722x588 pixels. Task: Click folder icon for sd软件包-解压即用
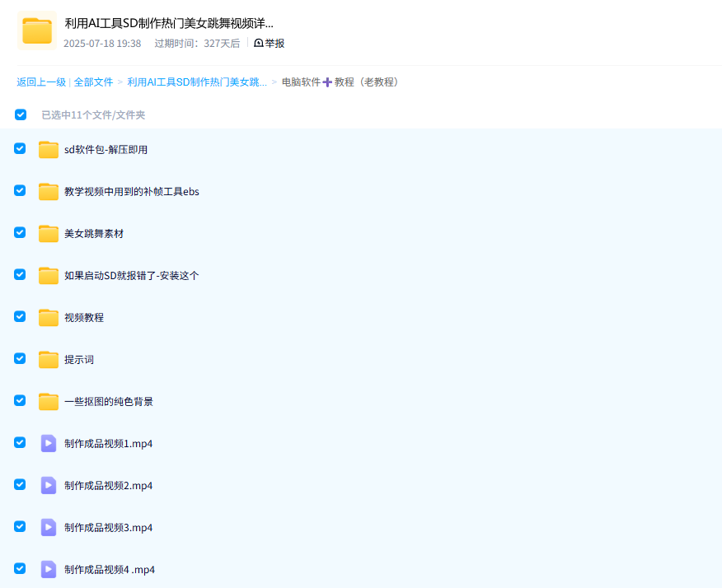[49, 150]
